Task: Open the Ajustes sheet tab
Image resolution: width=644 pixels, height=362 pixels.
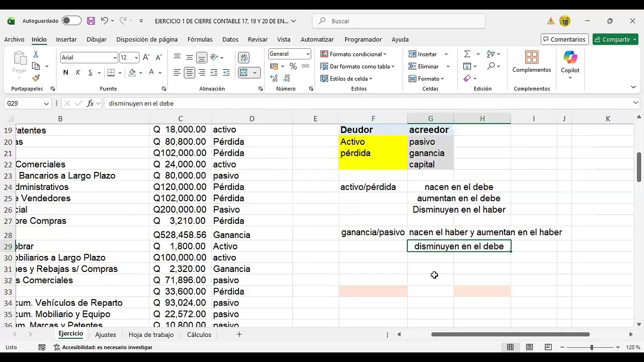Action: pos(106,335)
